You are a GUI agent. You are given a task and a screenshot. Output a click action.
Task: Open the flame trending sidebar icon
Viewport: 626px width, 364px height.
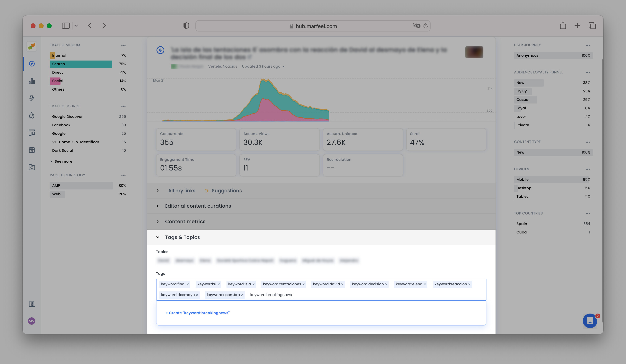[32, 116]
